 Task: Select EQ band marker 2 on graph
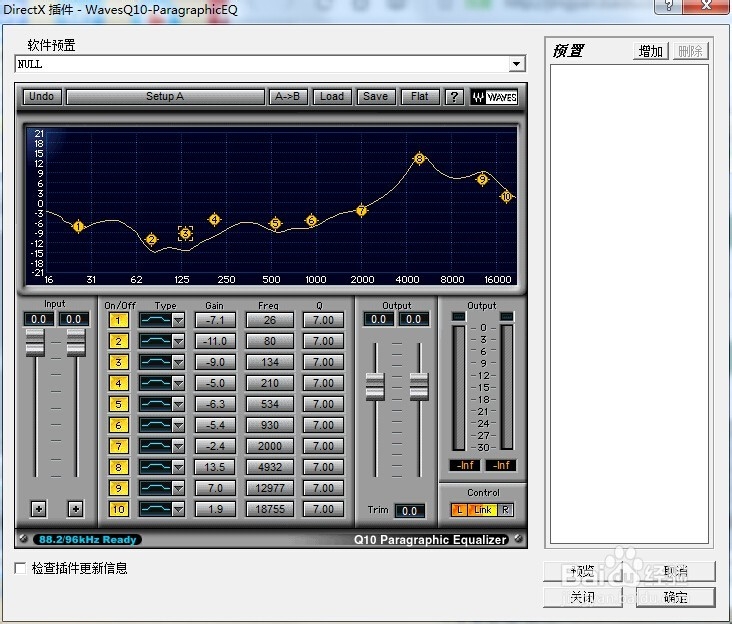point(151,239)
